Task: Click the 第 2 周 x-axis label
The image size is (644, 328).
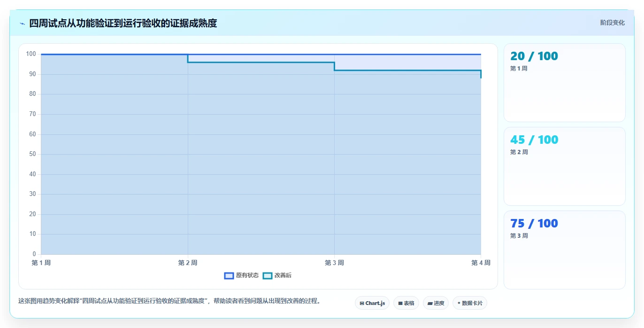Action: pyautogui.click(x=188, y=263)
